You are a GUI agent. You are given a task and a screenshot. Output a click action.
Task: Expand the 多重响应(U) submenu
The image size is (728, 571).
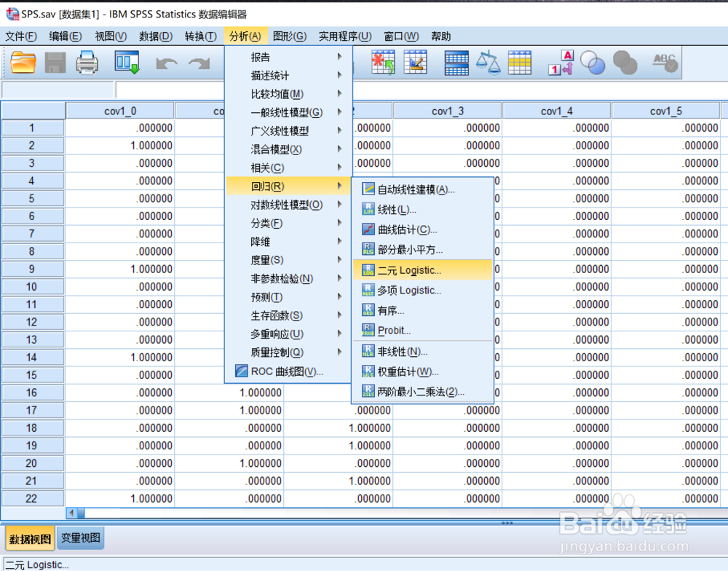coord(288,334)
